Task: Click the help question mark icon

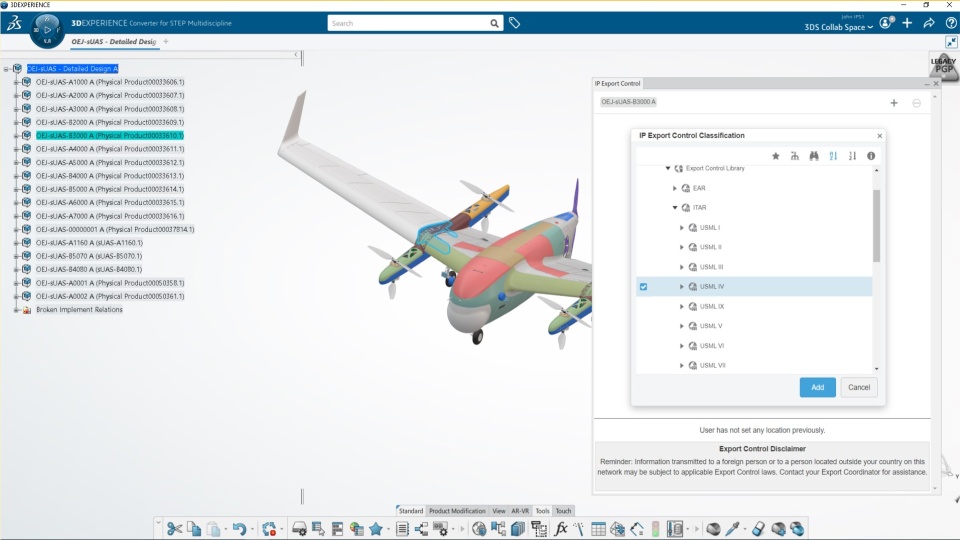Action: pyautogui.click(x=951, y=23)
